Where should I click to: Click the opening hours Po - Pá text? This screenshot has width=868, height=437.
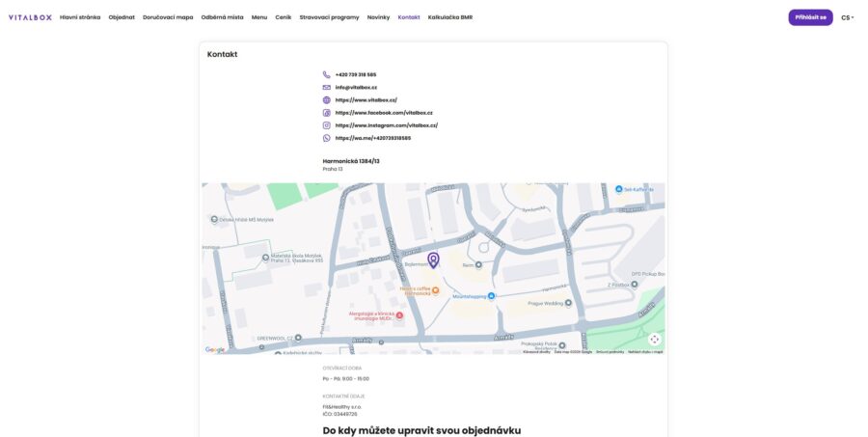coord(346,379)
